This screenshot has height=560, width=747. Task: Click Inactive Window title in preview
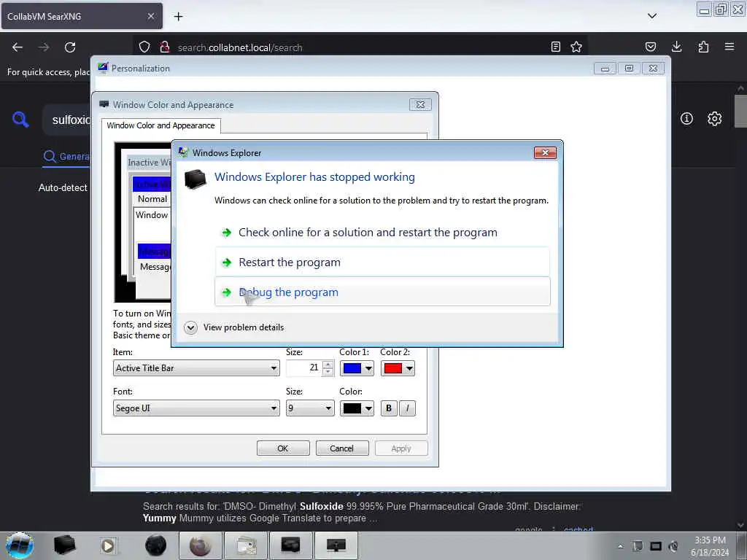click(x=149, y=163)
